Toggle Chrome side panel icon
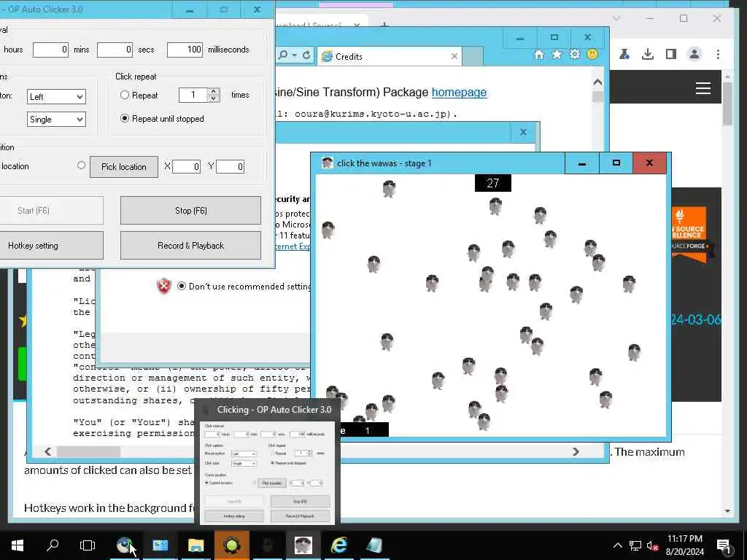This screenshot has width=747, height=560. point(671,54)
